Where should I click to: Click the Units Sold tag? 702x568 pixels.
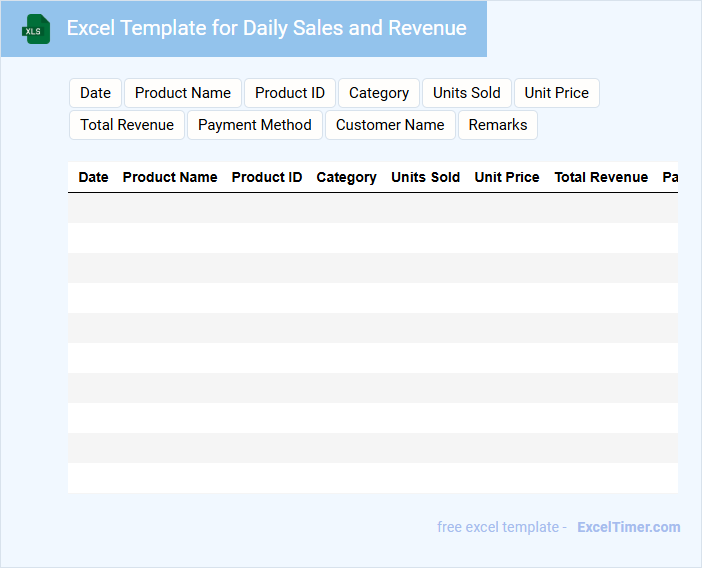tap(466, 93)
